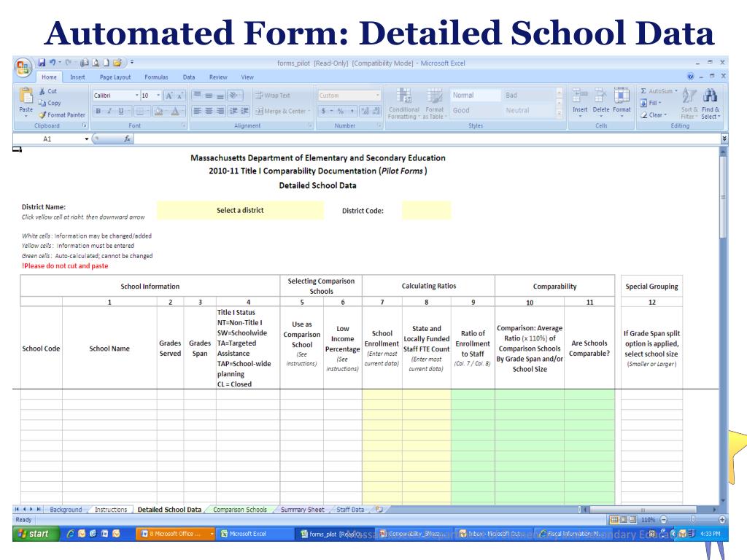Image resolution: width=747 pixels, height=560 pixels.
Task: Click Align Text Right icon
Action: [220, 111]
